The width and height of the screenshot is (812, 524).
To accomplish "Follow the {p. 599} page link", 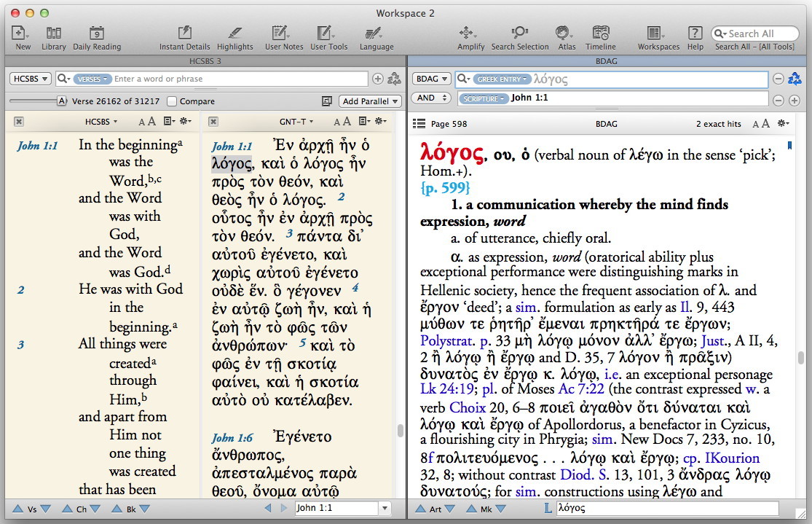I will 446,187.
